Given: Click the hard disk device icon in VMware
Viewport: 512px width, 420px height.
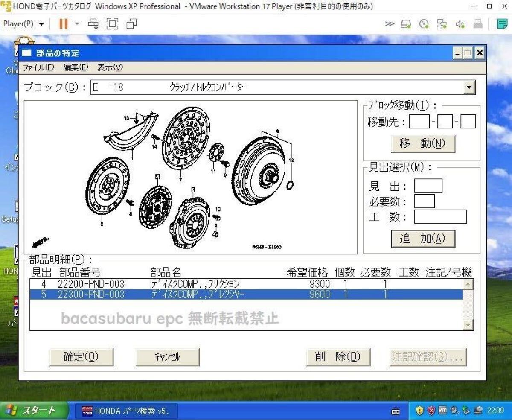Looking at the screenshot, I should (x=406, y=24).
